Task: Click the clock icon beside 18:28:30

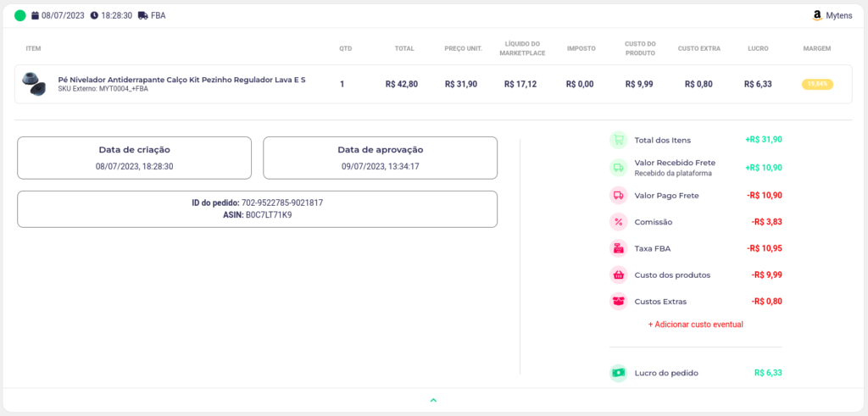Action: [x=94, y=15]
